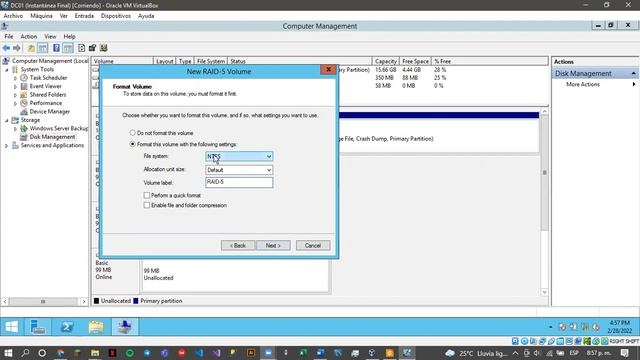The width and height of the screenshot is (640, 360).
Task: Select Format this volume with following settings
Action: click(132, 144)
